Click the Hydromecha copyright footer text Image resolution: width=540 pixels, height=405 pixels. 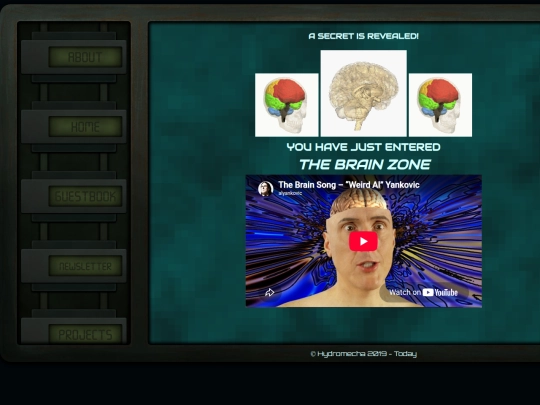(363, 354)
